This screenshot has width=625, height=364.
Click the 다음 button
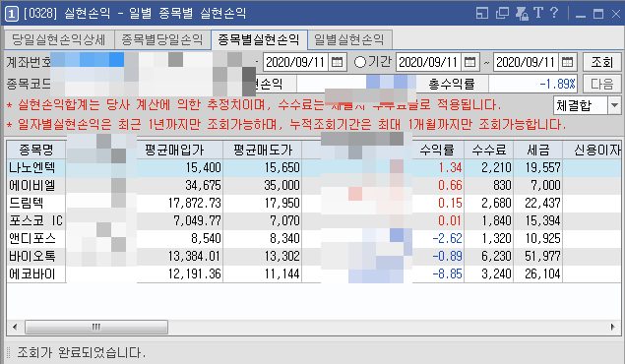[601, 84]
